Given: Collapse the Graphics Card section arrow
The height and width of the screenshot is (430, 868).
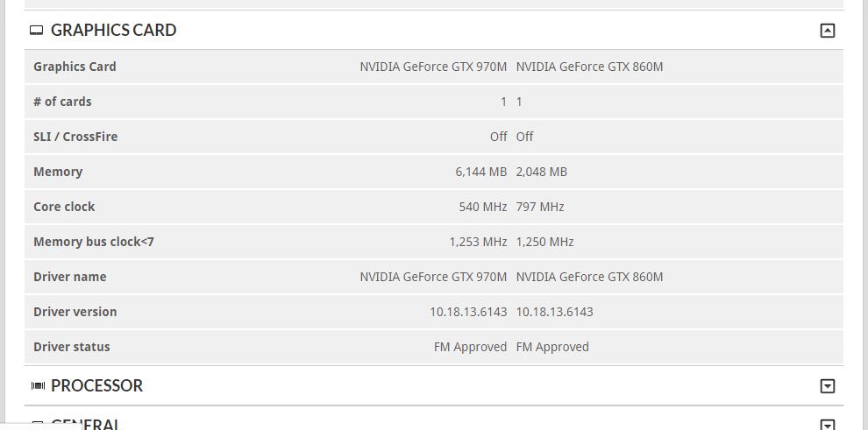Looking at the screenshot, I should tap(827, 31).
